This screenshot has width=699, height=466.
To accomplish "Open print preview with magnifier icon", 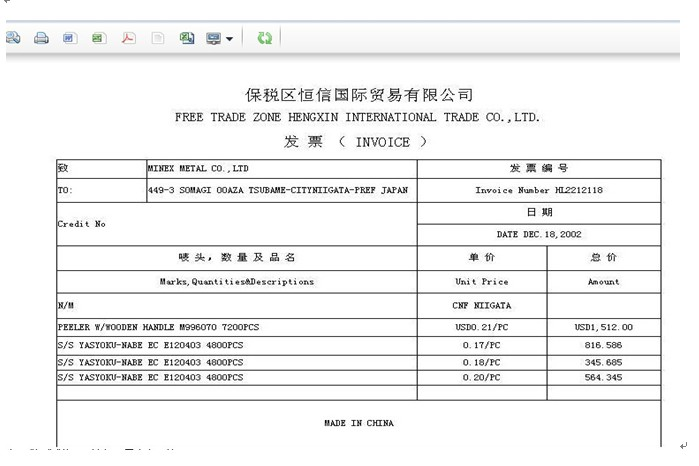I will [x=12, y=38].
